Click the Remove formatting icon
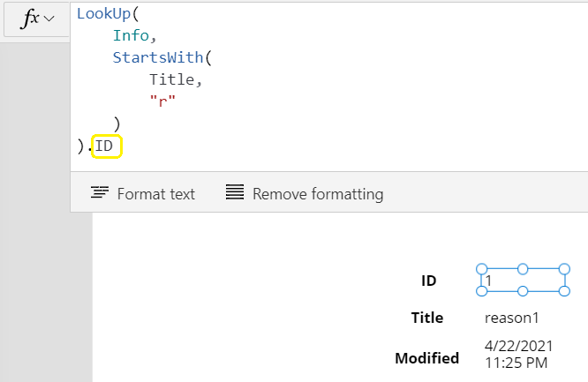 tap(235, 192)
